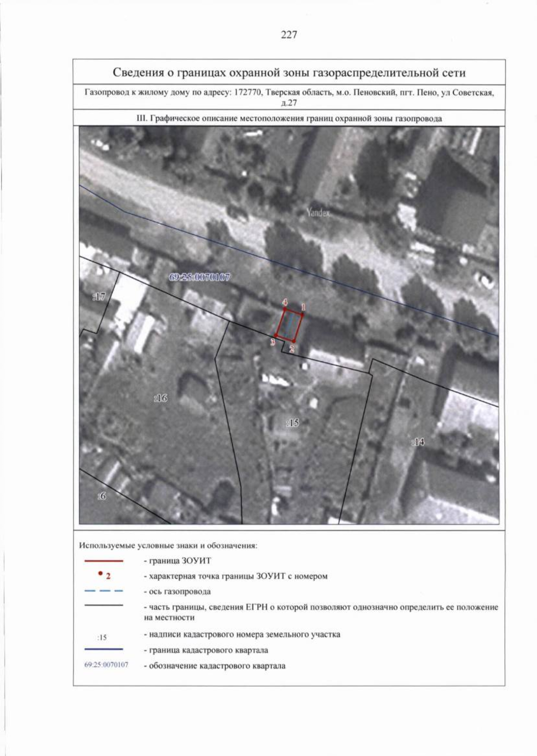Click legend text граница ЗОУИТ
This screenshot has height=756, width=537.
click(177, 561)
